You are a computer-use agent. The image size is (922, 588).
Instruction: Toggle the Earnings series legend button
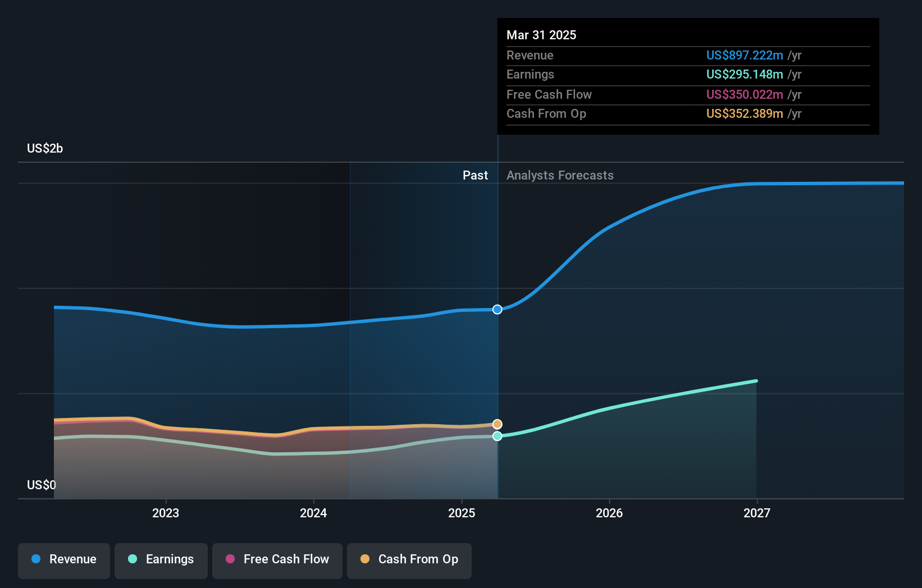tap(161, 561)
